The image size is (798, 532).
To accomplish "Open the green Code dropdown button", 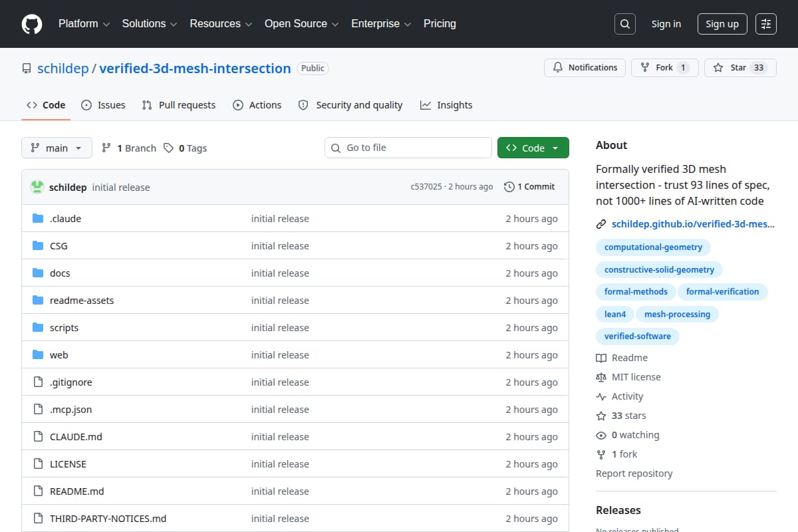I will 533,148.
